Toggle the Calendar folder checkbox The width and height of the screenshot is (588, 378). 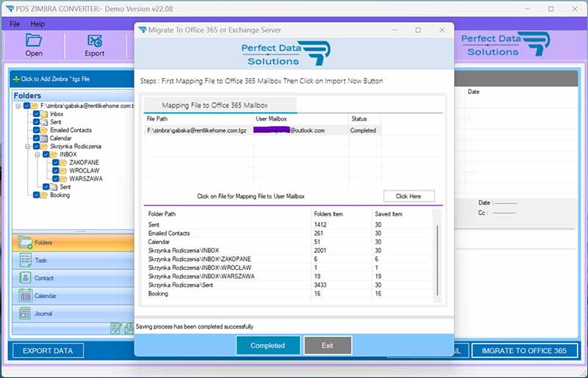(36, 138)
